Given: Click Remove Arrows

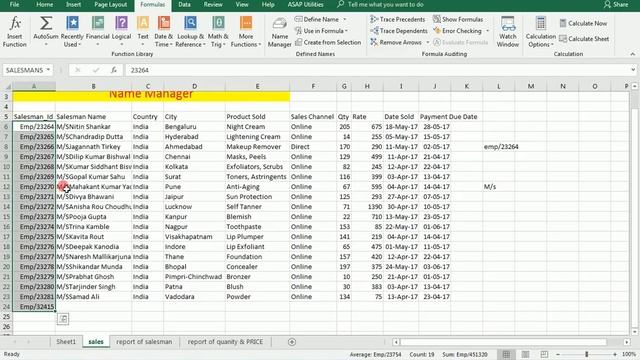Looking at the screenshot, I should point(396,42).
